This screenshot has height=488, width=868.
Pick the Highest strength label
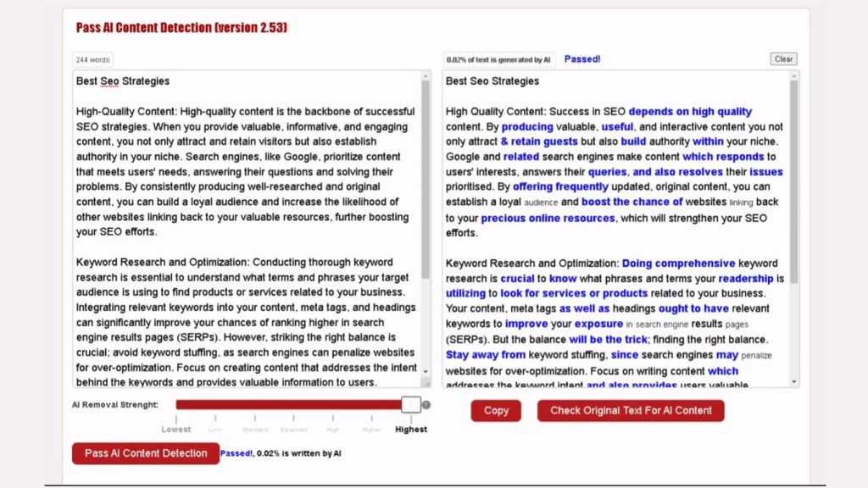coord(411,430)
